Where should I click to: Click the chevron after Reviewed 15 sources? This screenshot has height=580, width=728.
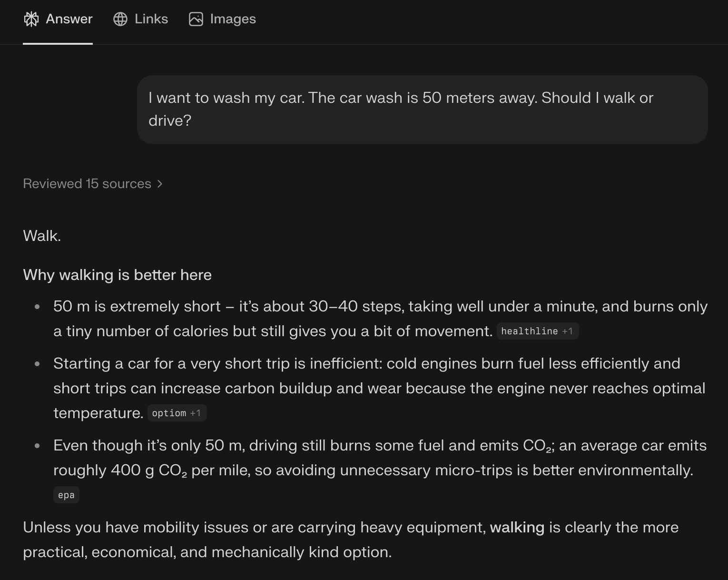tap(159, 183)
